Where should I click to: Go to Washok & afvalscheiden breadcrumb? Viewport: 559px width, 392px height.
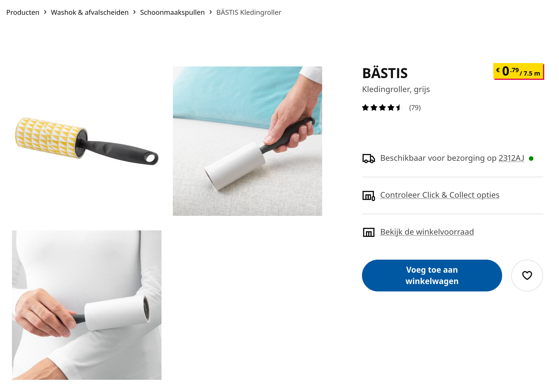90,12
